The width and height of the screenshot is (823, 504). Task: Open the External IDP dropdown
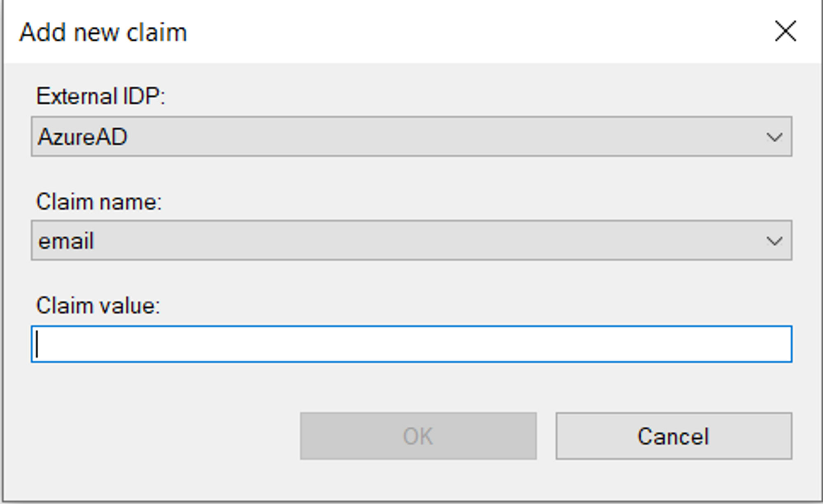pos(411,136)
